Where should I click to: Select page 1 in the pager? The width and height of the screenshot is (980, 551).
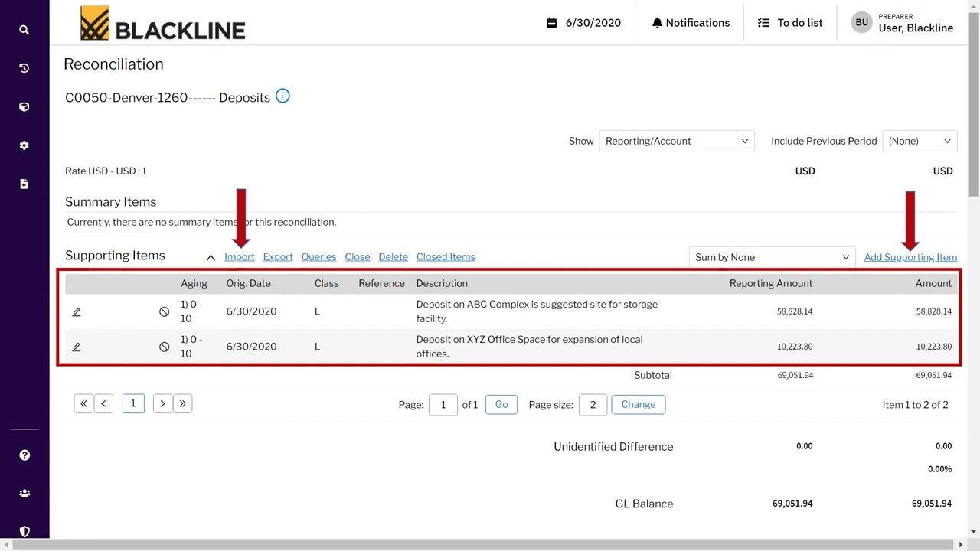[x=133, y=404]
